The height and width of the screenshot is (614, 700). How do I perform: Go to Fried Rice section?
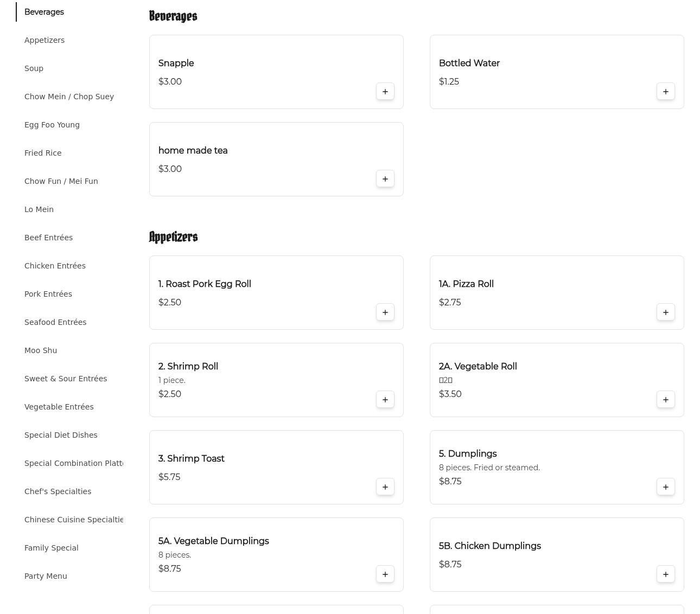pyautogui.click(x=43, y=153)
